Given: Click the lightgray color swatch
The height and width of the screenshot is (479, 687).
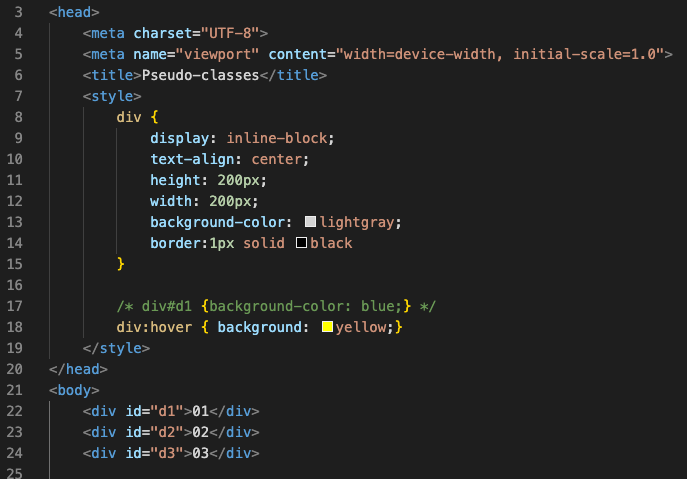Looking at the screenshot, I should click(x=310, y=222).
